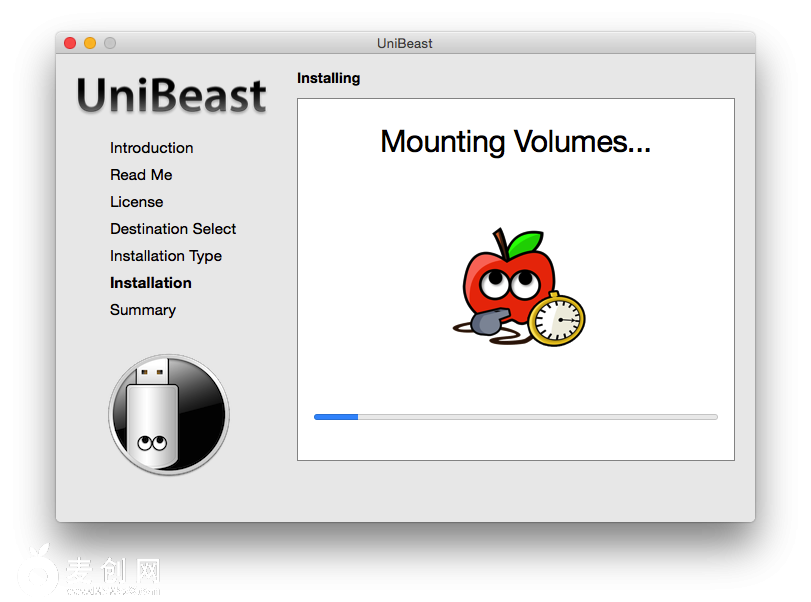Click the gold stopwatch beside the apple

[556, 319]
